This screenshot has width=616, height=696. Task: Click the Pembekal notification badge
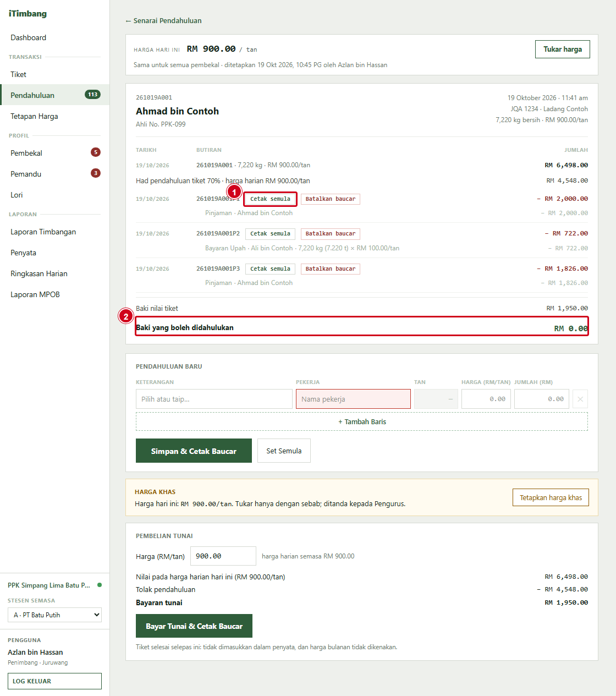(x=96, y=152)
